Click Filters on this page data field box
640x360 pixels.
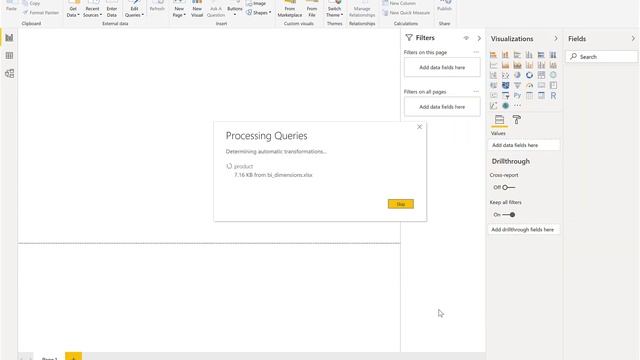click(442, 67)
